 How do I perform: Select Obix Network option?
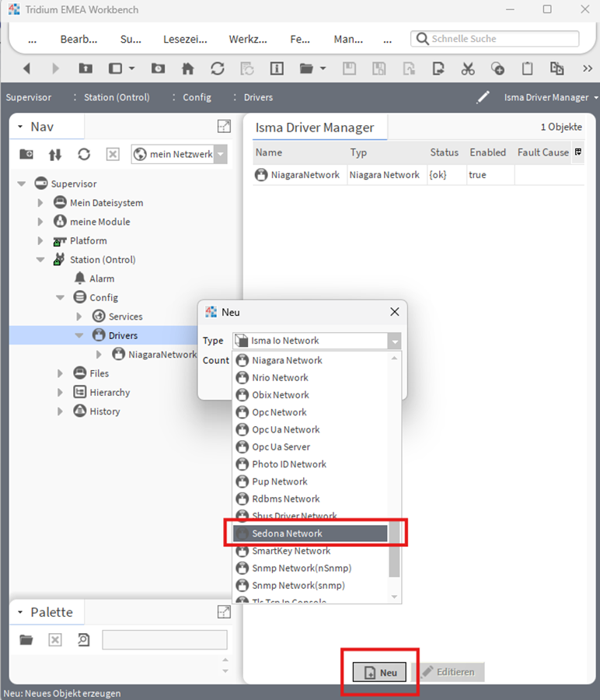[x=310, y=395]
